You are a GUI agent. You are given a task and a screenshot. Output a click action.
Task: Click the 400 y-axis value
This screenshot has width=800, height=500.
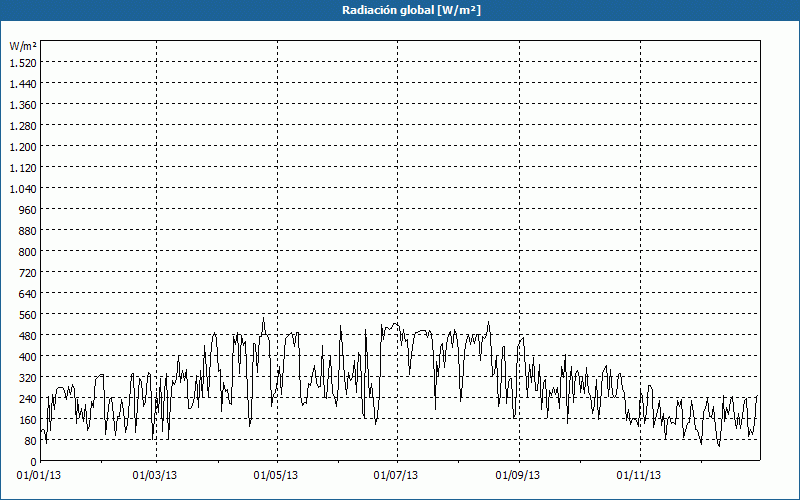click(28, 357)
